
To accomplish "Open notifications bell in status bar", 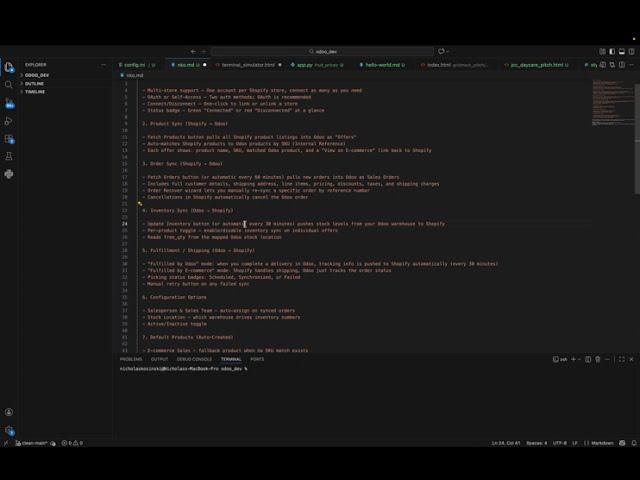I will click(634, 443).
